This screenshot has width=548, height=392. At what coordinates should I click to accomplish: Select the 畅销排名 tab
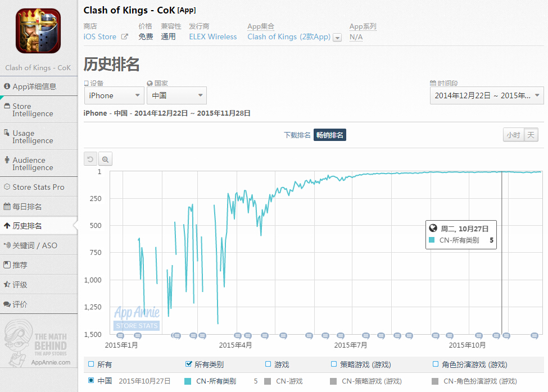tap(329, 135)
